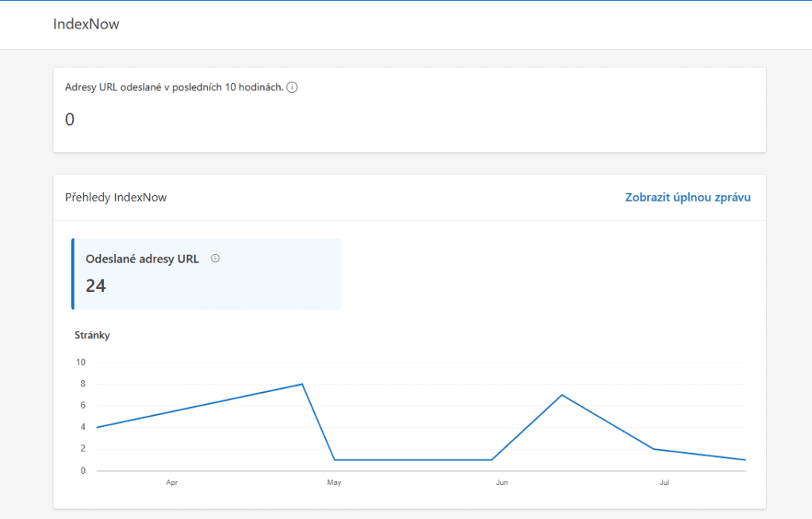Viewport: 812px width, 519px height.
Task: Click the chart peak at value 8
Action: coord(302,384)
